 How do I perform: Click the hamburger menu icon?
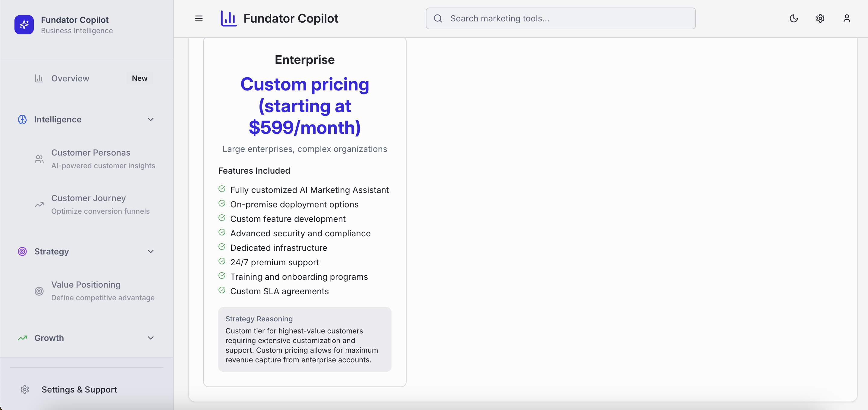[x=199, y=19]
